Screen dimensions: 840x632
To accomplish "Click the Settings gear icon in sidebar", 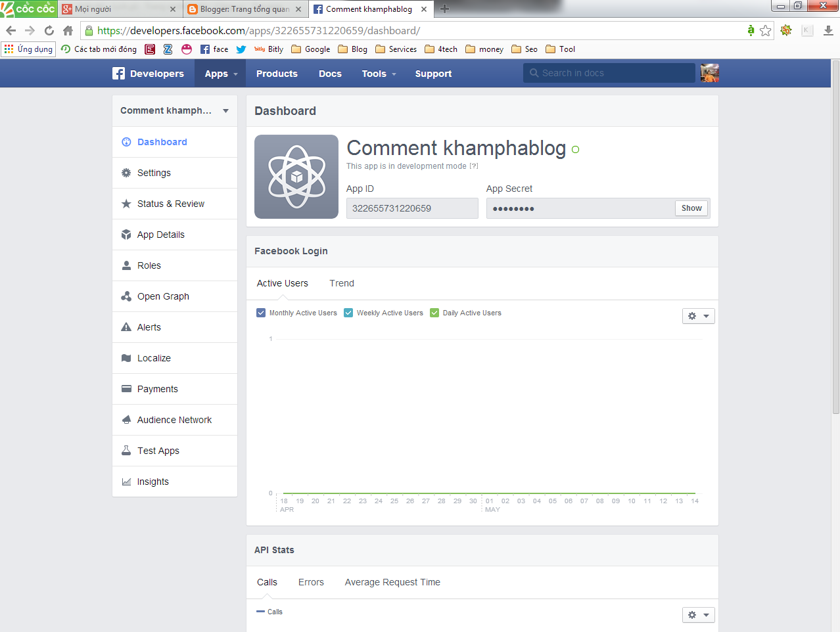I will (x=126, y=173).
